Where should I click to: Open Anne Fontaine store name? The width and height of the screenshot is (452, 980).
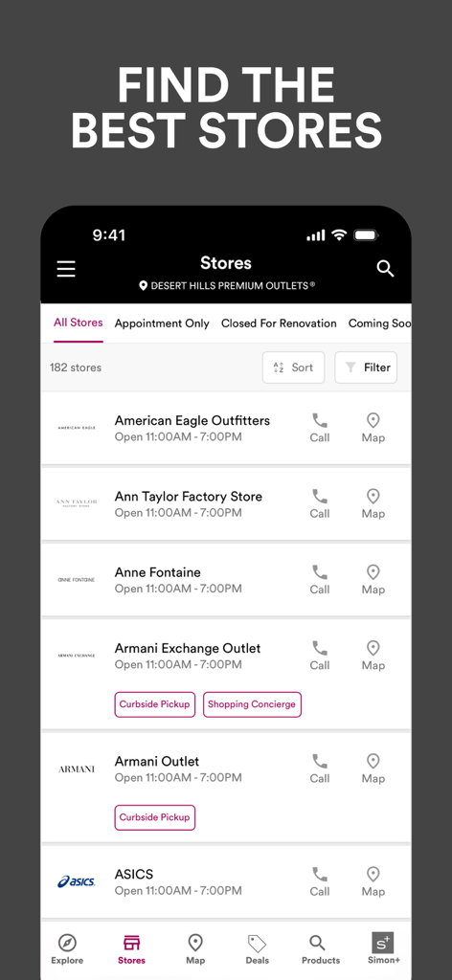158,572
